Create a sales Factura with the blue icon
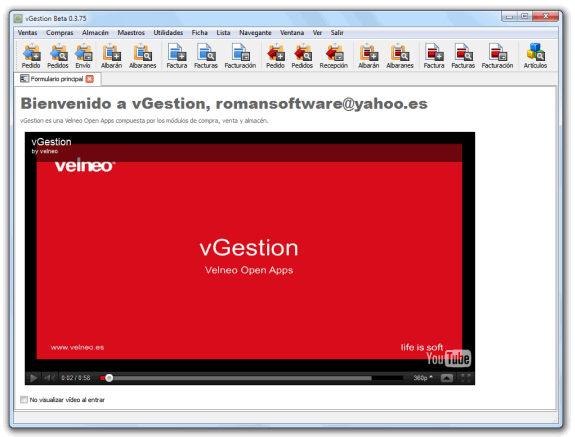Image resolution: width=575 pixels, height=437 pixels. tap(177, 56)
